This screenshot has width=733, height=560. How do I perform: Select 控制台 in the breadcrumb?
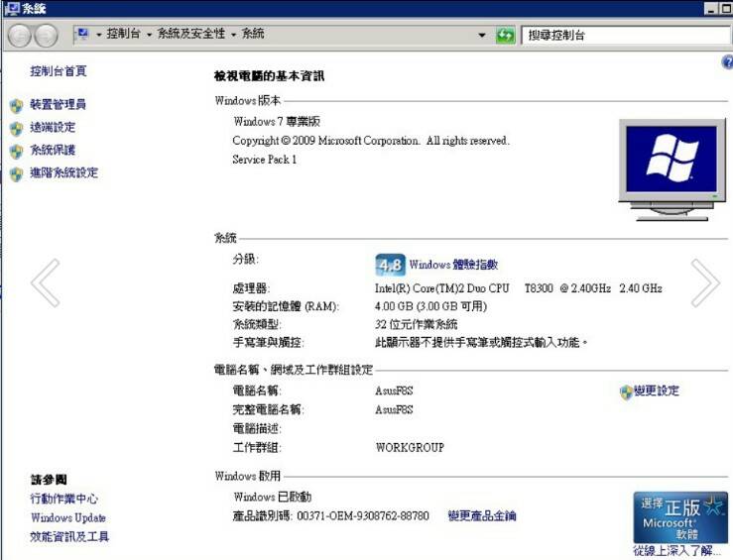point(123,34)
